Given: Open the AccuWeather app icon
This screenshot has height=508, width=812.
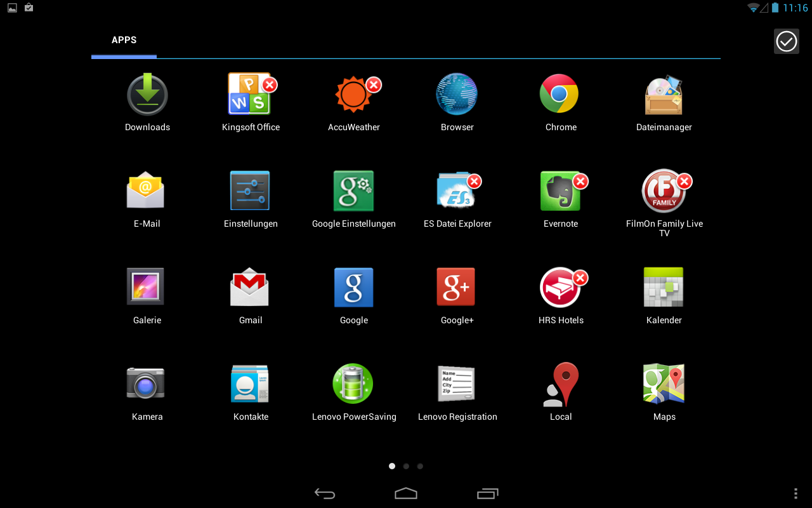Looking at the screenshot, I should [353, 94].
